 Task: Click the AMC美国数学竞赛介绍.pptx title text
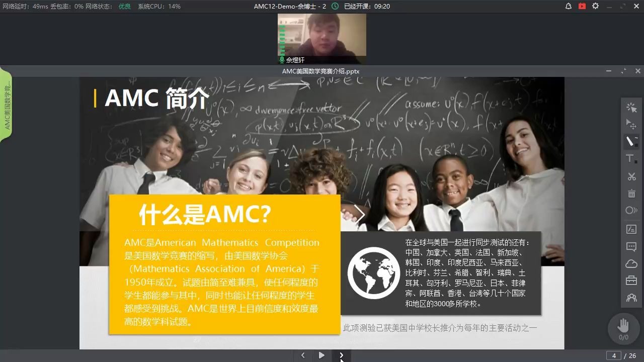320,71
